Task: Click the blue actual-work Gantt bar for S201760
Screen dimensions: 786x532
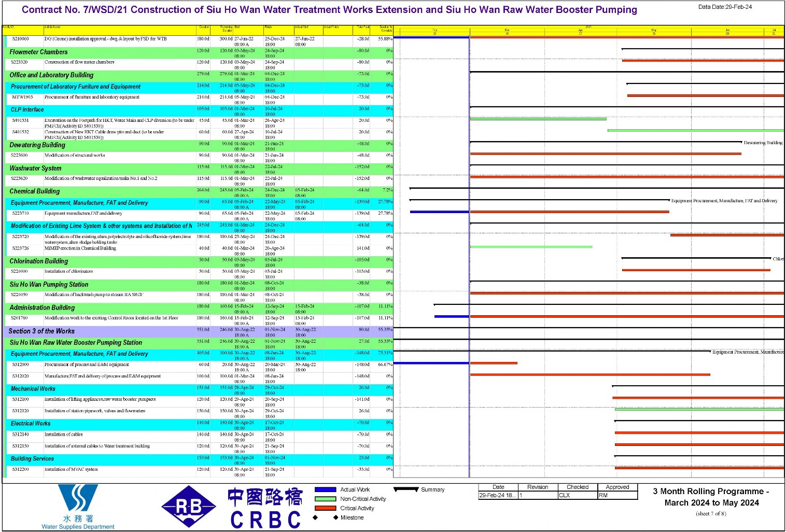Action: [x=452, y=316]
